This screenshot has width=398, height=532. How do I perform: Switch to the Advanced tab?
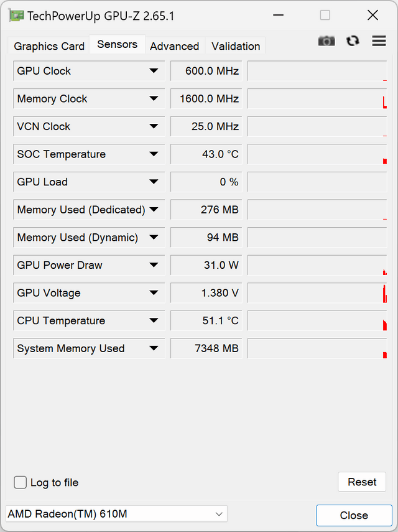(175, 46)
